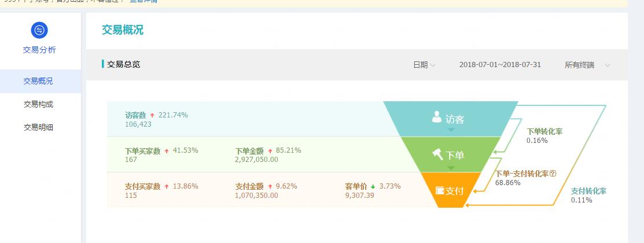Click red up arrow beside 支付买家数
Viewport: 644px width, 243px height.
click(166, 187)
